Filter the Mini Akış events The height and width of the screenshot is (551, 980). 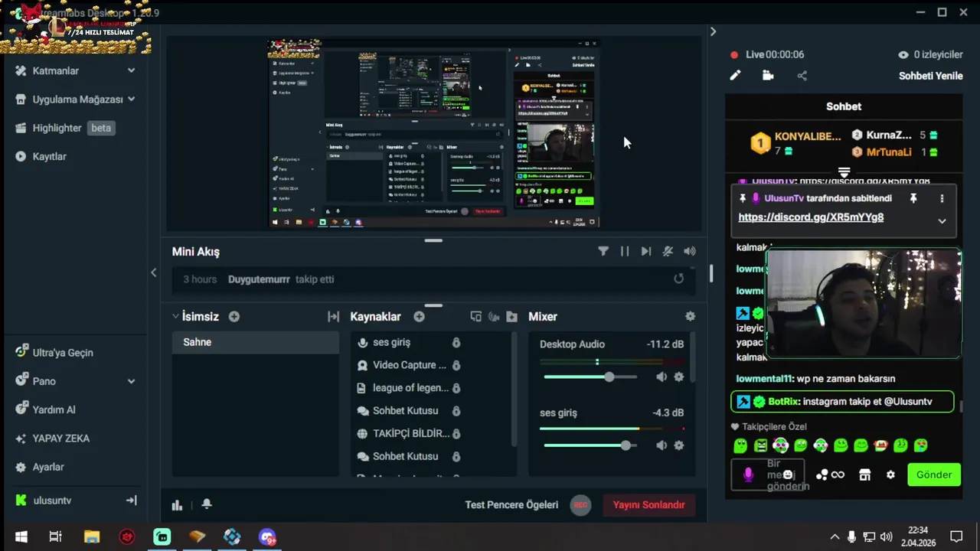pos(603,251)
